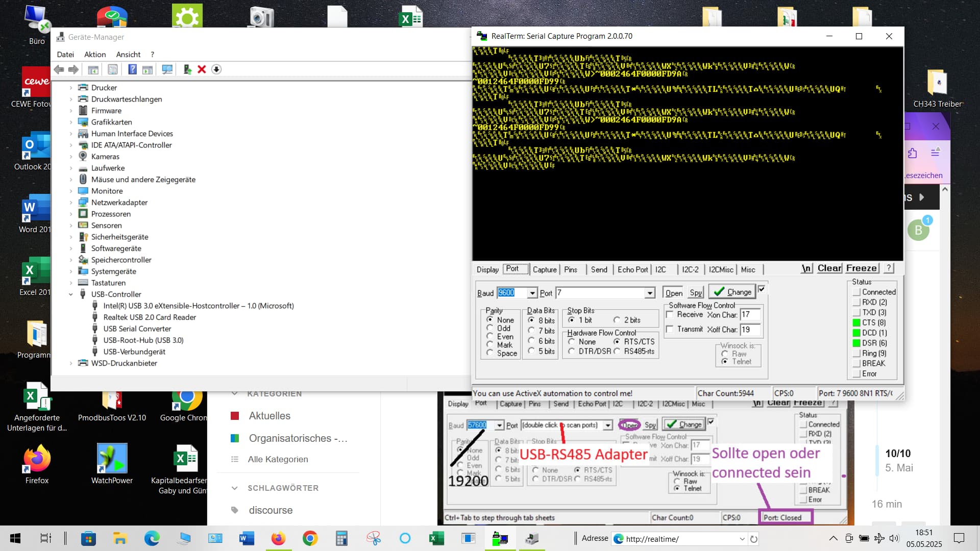This screenshot has width=980, height=551.
Task: Select Even parity radio button in RealTerm
Action: click(490, 336)
